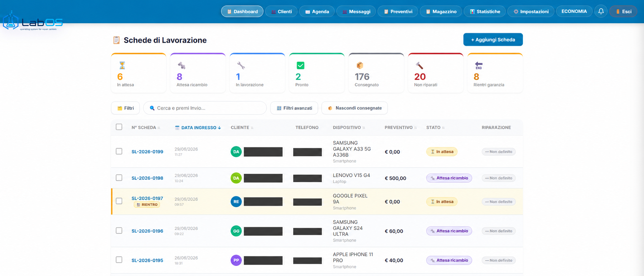
Task: Check the box for SL-2026-0198
Action: click(x=119, y=178)
